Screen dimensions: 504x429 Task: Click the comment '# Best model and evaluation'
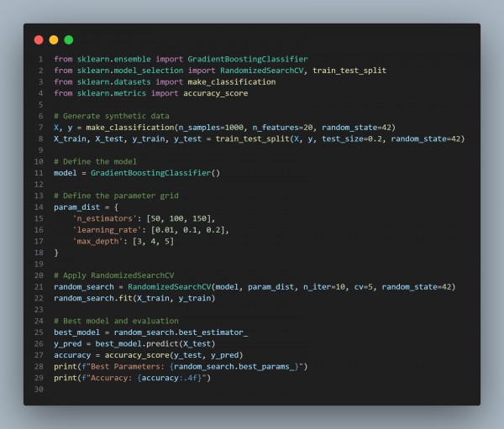click(117, 321)
